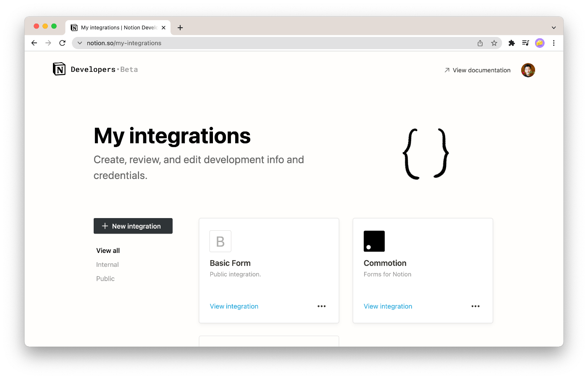Click the "Forms for Notion" description text
The height and width of the screenshot is (379, 588).
pyautogui.click(x=388, y=274)
